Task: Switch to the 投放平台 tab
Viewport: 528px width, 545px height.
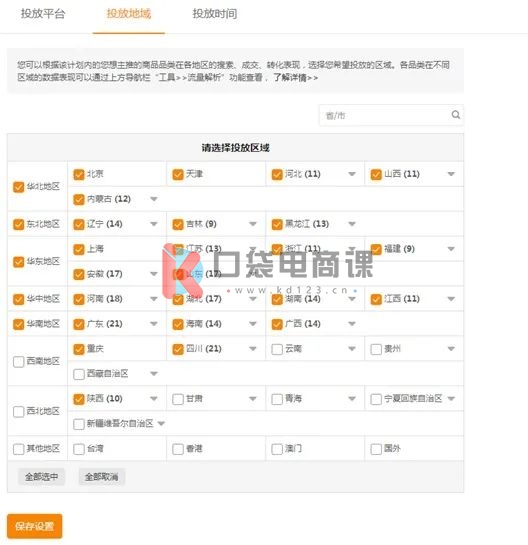Action: (x=43, y=14)
